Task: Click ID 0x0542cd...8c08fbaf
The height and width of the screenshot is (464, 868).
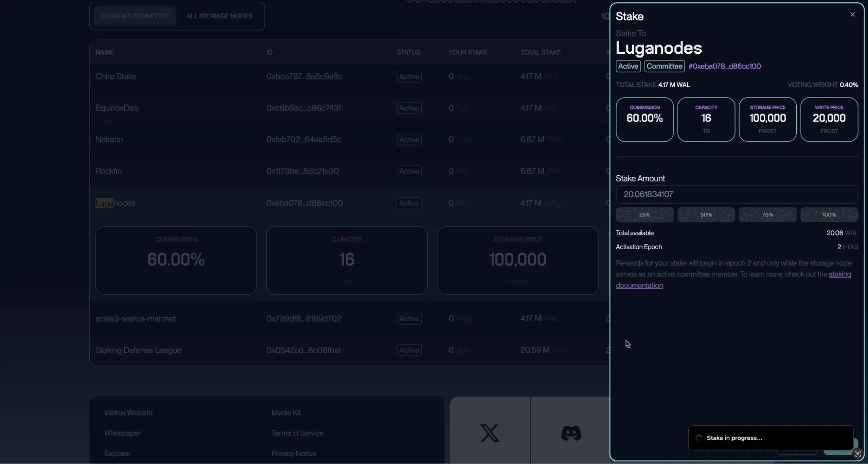Action: [304, 350]
